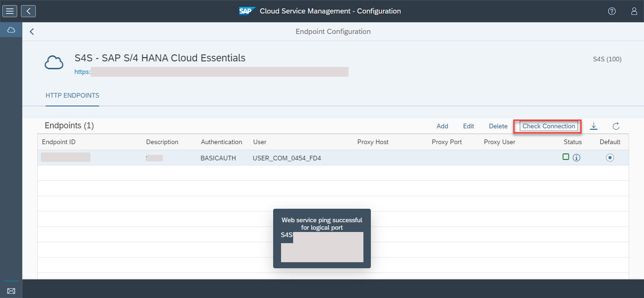
Task: Click the Authentication column header
Action: [221, 142]
